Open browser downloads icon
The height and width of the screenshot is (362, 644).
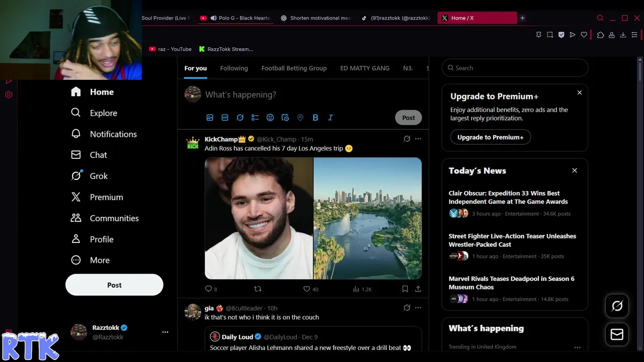tap(623, 35)
